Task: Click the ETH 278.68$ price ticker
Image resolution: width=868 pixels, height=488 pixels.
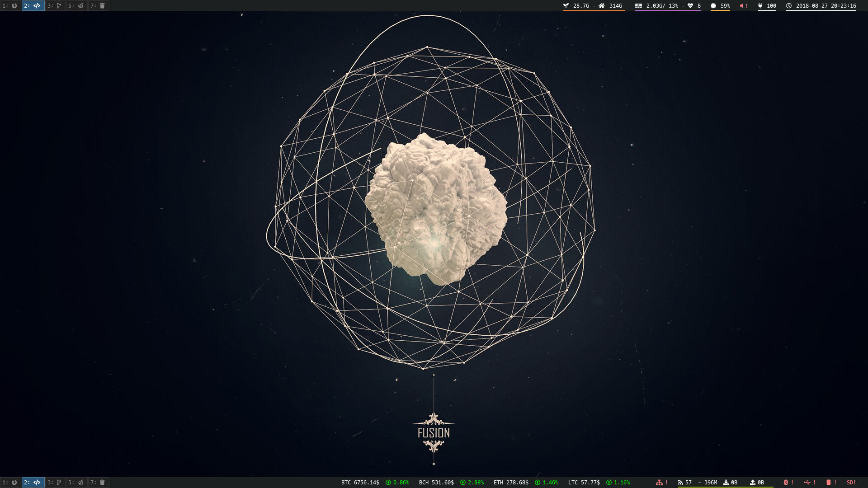Action: (511, 483)
